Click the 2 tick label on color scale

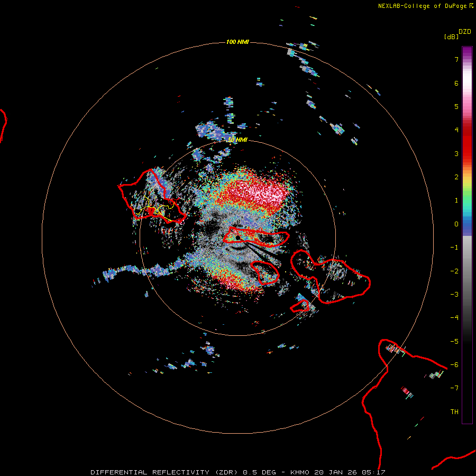[456, 177]
